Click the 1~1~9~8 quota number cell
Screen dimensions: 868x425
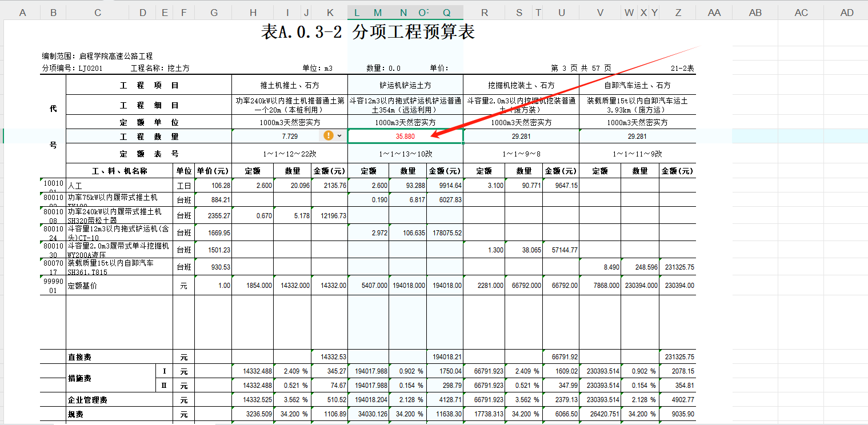tap(521, 154)
